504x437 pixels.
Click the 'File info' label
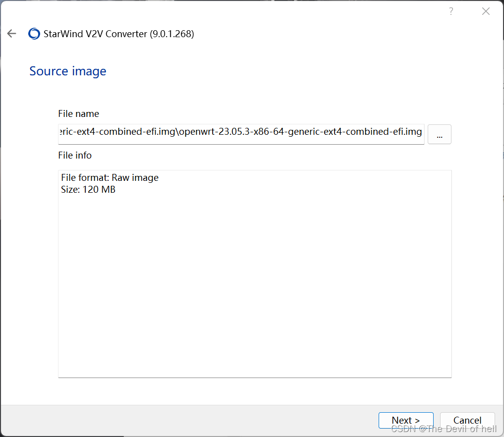tap(75, 156)
